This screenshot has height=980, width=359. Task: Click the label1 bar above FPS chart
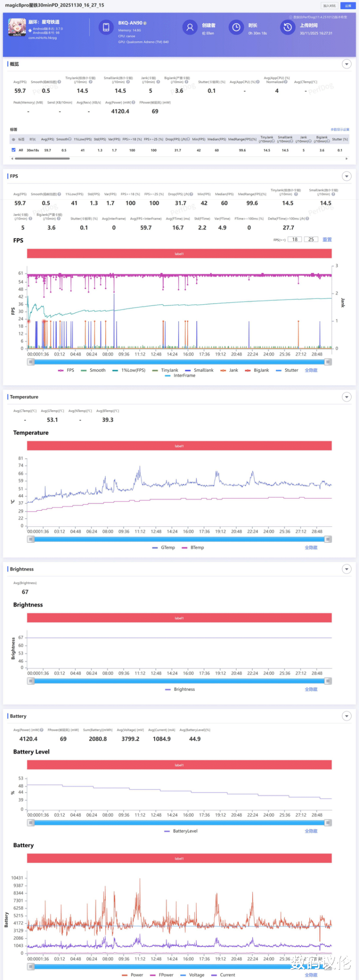179,254
